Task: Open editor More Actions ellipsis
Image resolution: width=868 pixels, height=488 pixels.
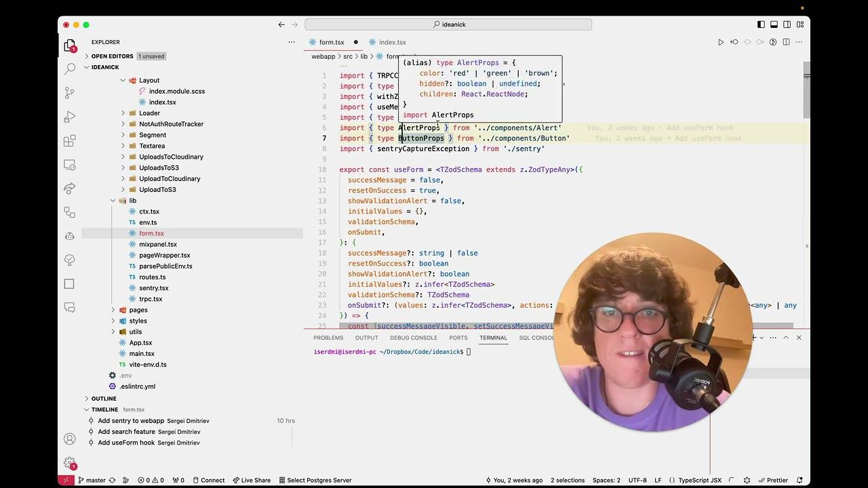Action: [x=800, y=42]
